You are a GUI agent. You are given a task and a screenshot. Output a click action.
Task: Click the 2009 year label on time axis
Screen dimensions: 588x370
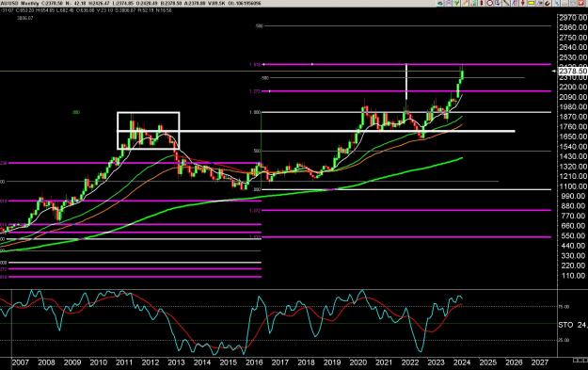click(72, 362)
